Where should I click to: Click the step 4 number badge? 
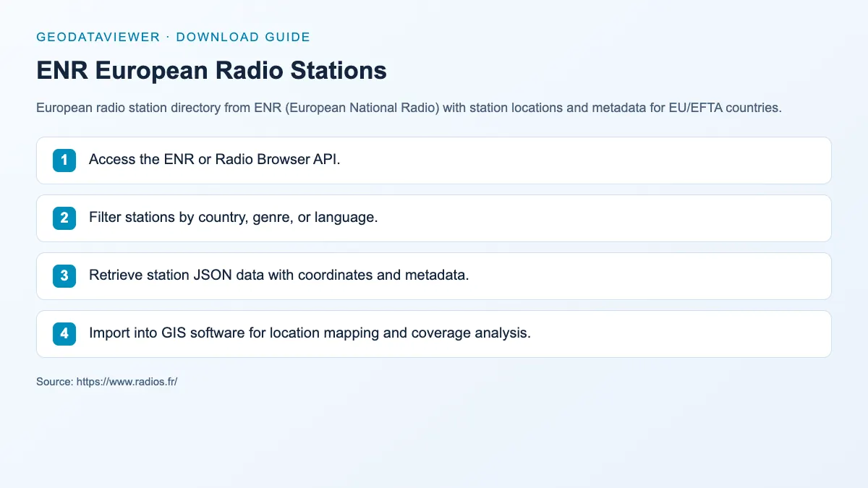pos(64,334)
